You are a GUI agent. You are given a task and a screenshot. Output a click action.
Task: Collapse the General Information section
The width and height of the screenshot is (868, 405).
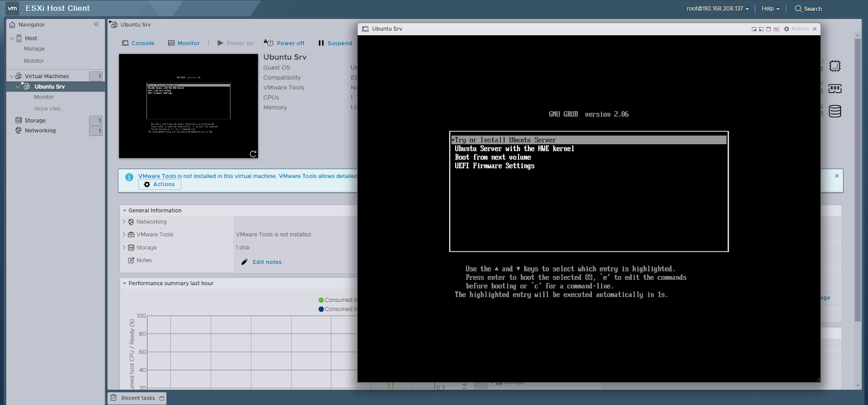point(124,210)
